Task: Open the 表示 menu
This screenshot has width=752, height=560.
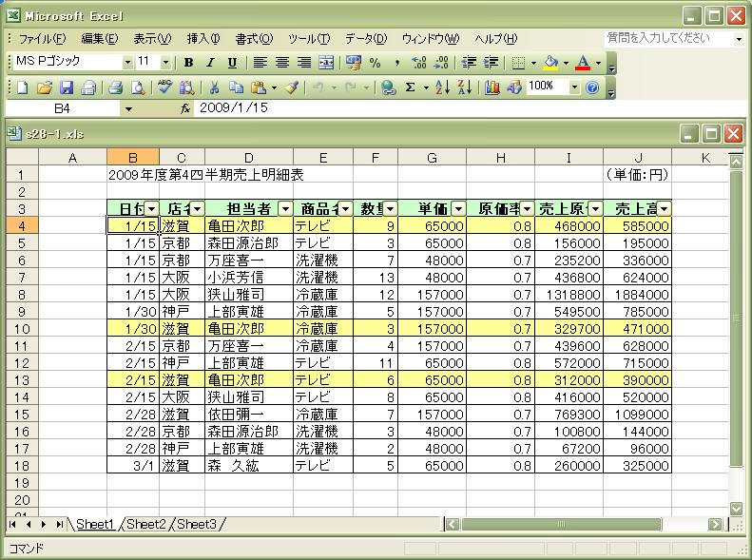Action: tap(152, 39)
